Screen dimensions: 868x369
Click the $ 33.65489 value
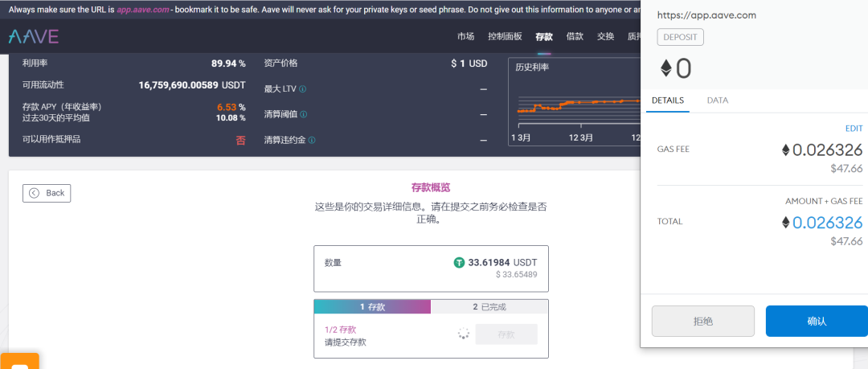pyautogui.click(x=517, y=274)
